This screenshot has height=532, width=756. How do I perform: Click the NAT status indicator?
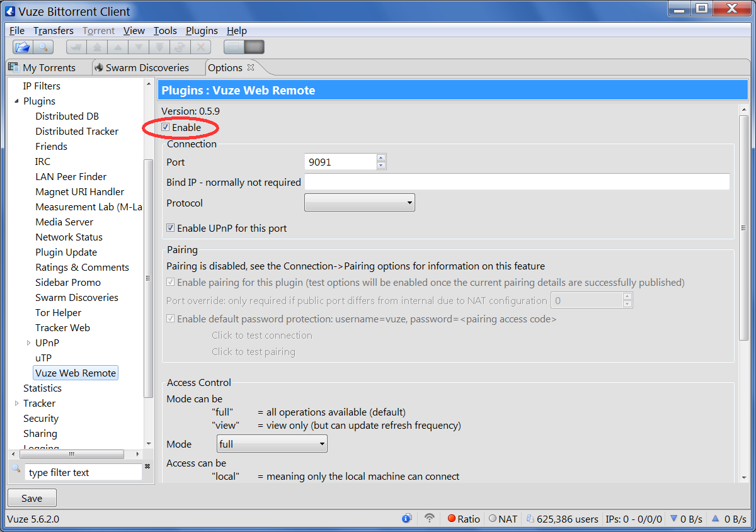[503, 519]
